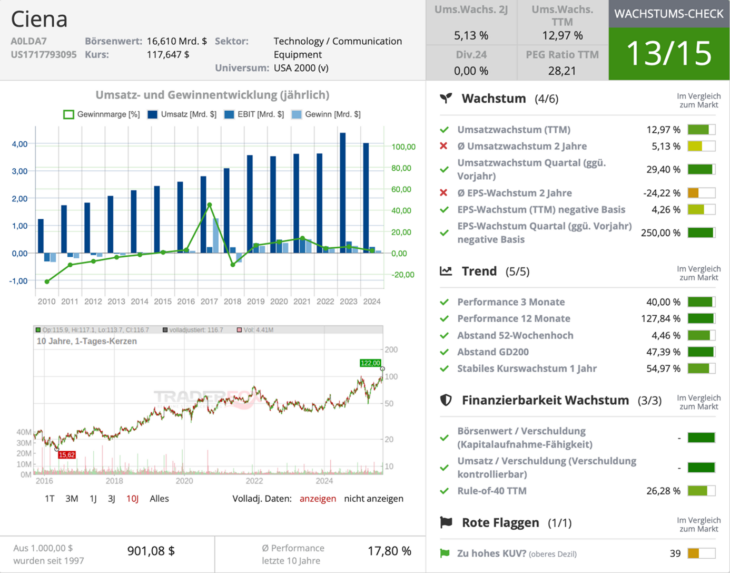Toggle EBIT [Mrd. $] legend entry
The height and width of the screenshot is (573, 730).
[254, 115]
